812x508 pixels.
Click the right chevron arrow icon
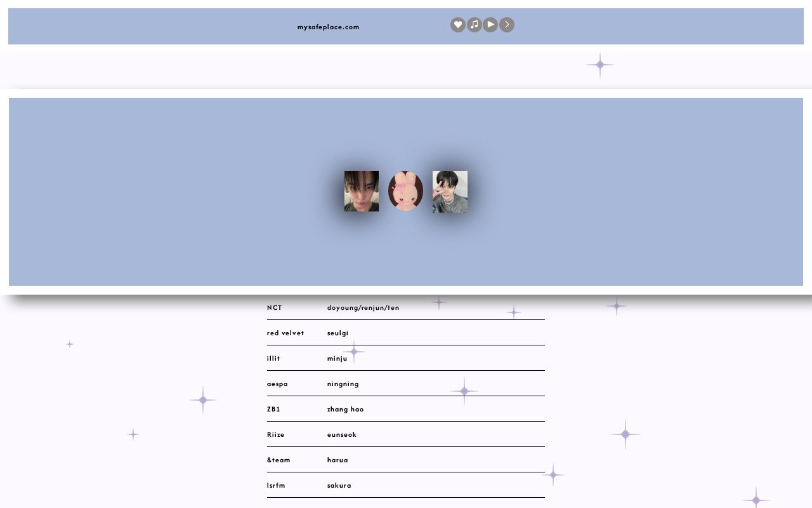(x=507, y=25)
